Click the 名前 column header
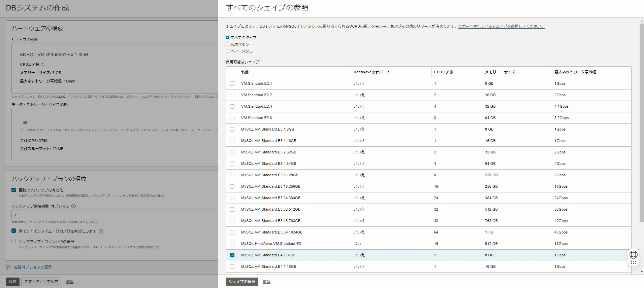The width and height of the screenshot is (644, 288). 245,72
